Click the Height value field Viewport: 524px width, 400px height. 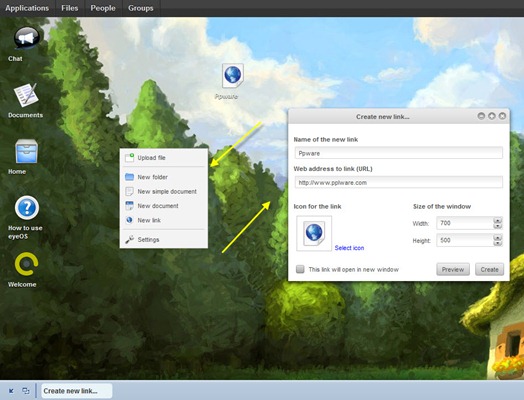tap(465, 240)
